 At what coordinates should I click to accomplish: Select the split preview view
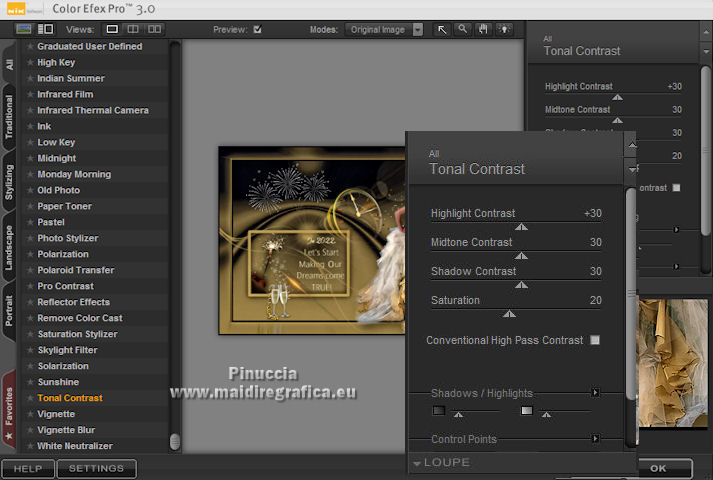click(x=133, y=30)
